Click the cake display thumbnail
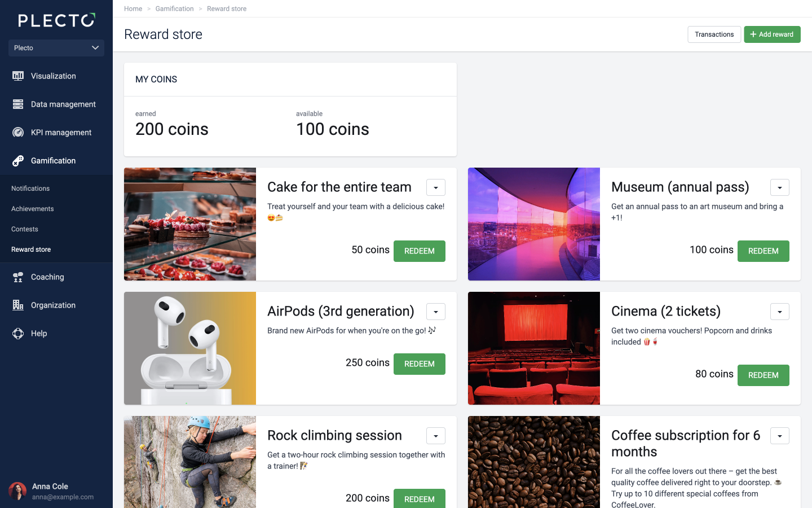 190,224
